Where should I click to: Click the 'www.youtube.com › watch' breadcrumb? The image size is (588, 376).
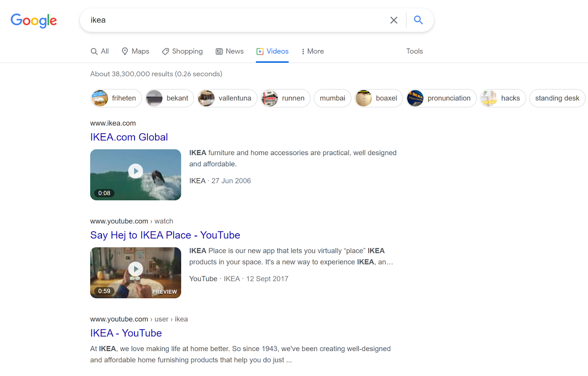(x=132, y=221)
